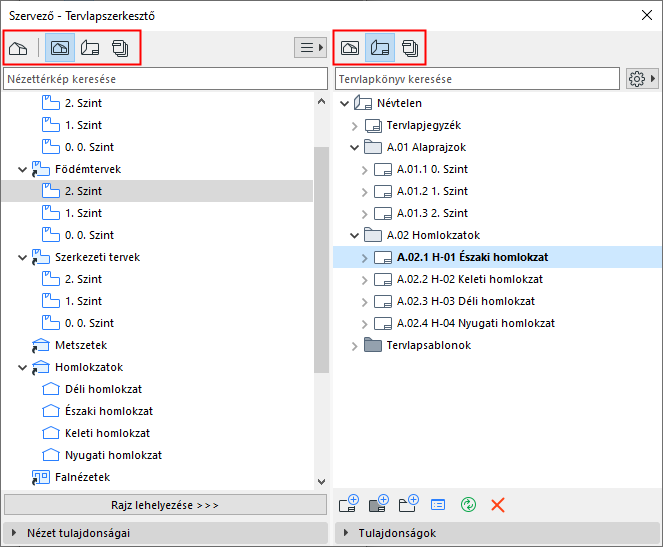The width and height of the screenshot is (663, 547).
Task: Click left tree scrollbar down arrow
Action: click(321, 481)
